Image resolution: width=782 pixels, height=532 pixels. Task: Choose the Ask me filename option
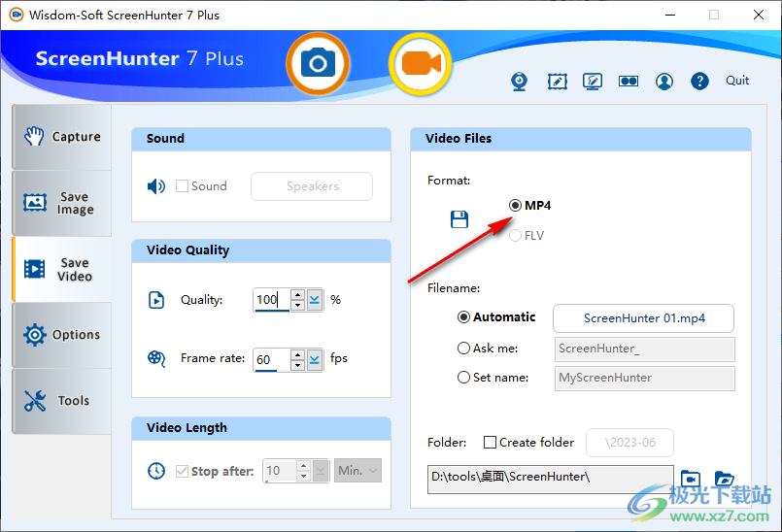coord(463,348)
